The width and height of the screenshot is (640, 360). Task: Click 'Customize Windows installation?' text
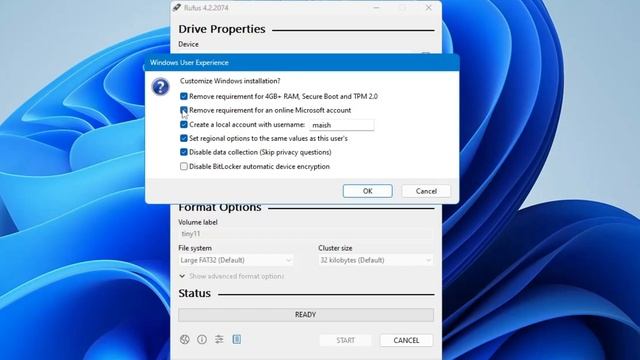(230, 81)
